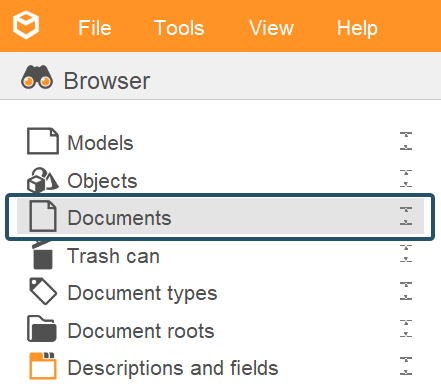Click the Browser panel title
Image resolution: width=441 pixels, height=391 pixels.
107,81
